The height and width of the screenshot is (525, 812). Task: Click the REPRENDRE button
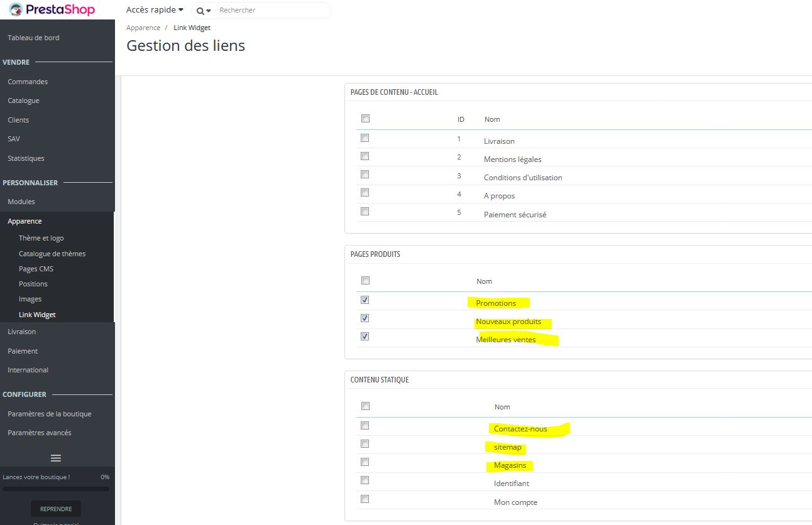[x=56, y=509]
